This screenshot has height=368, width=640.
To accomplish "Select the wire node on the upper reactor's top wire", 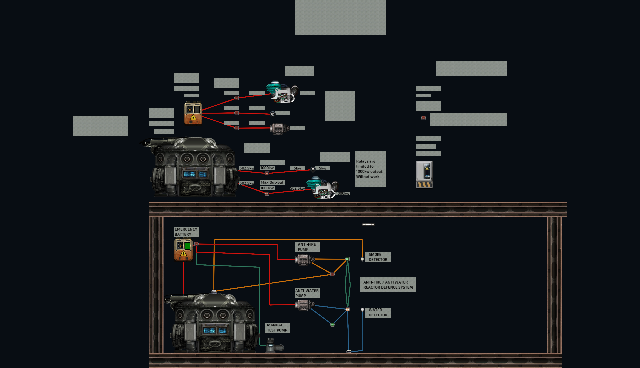I will (x=267, y=173).
